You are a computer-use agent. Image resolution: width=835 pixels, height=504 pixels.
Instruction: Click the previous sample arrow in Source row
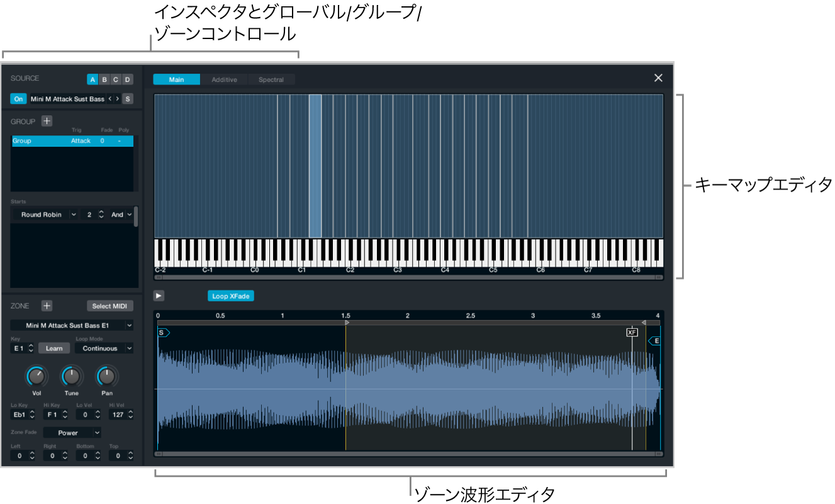coord(109,99)
